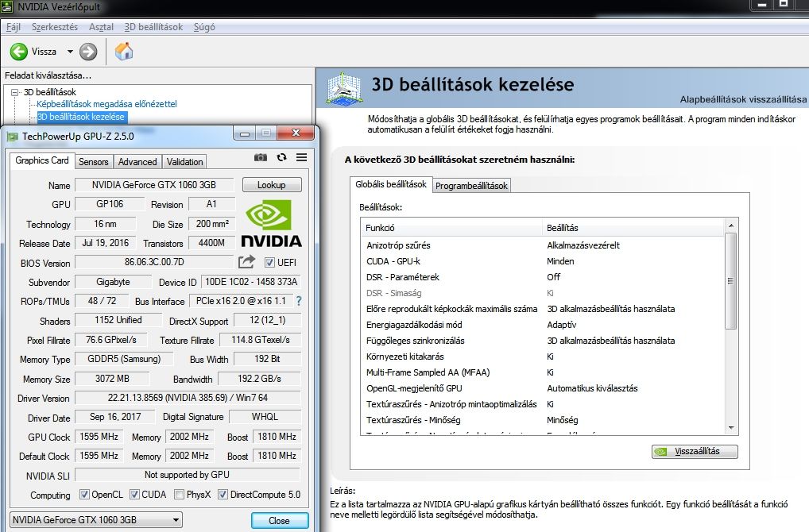809x532 pixels.
Task: Click the Lookup button
Action: (272, 184)
